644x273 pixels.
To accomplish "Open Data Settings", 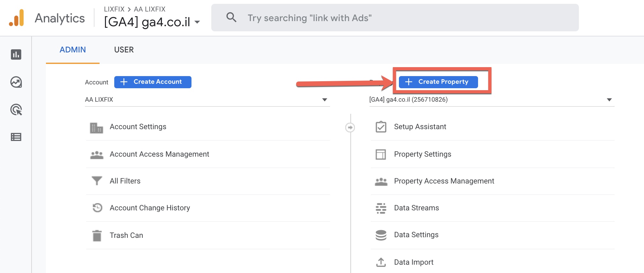I will click(x=492, y=235).
